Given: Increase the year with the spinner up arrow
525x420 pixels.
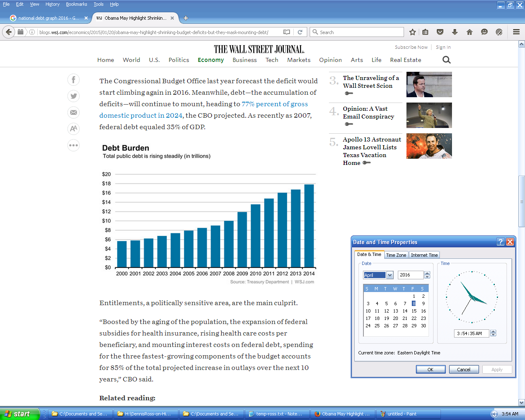Looking at the screenshot, I should coord(427,273).
